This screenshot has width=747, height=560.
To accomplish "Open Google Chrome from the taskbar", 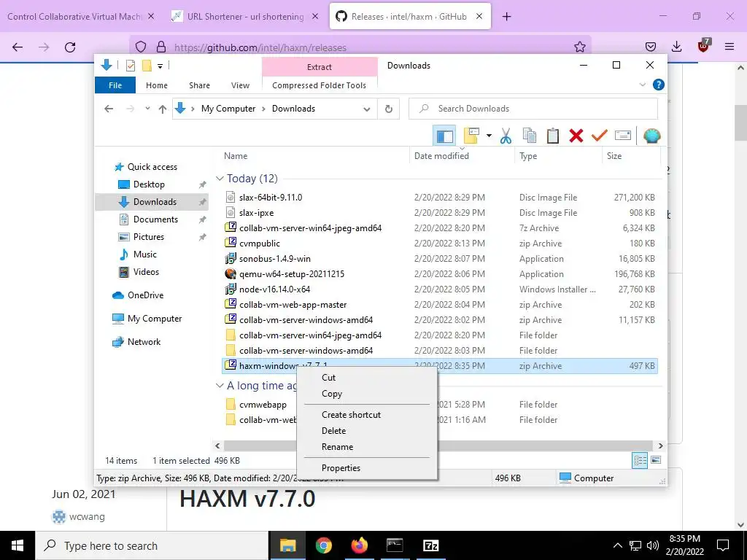I will coord(323,545).
